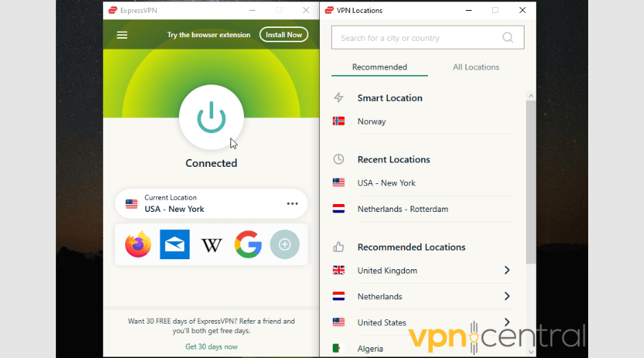Open the ExpressVPN hamburger menu

[122, 35]
